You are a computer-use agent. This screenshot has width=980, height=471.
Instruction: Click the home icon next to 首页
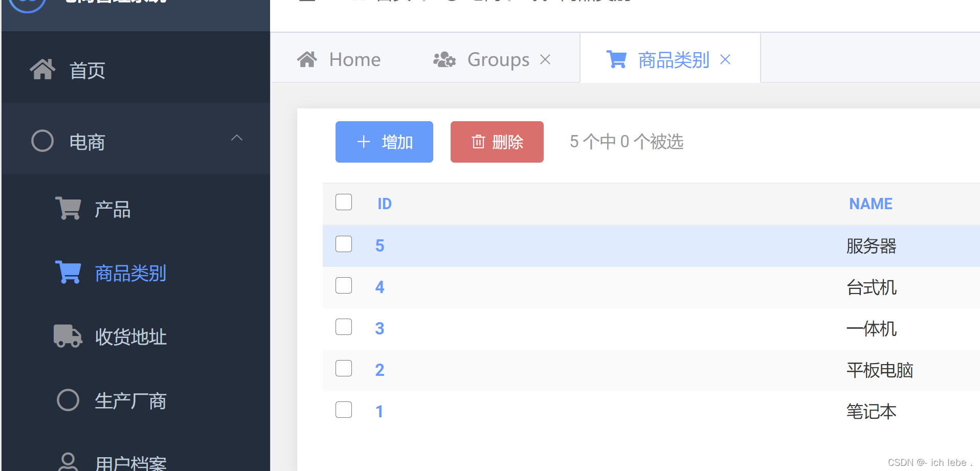42,69
